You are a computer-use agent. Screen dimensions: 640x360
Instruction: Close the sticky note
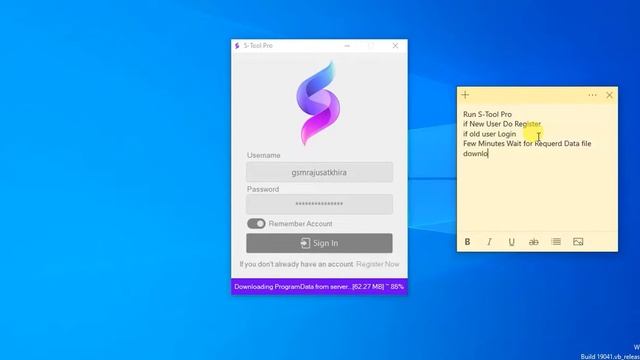tap(609, 95)
